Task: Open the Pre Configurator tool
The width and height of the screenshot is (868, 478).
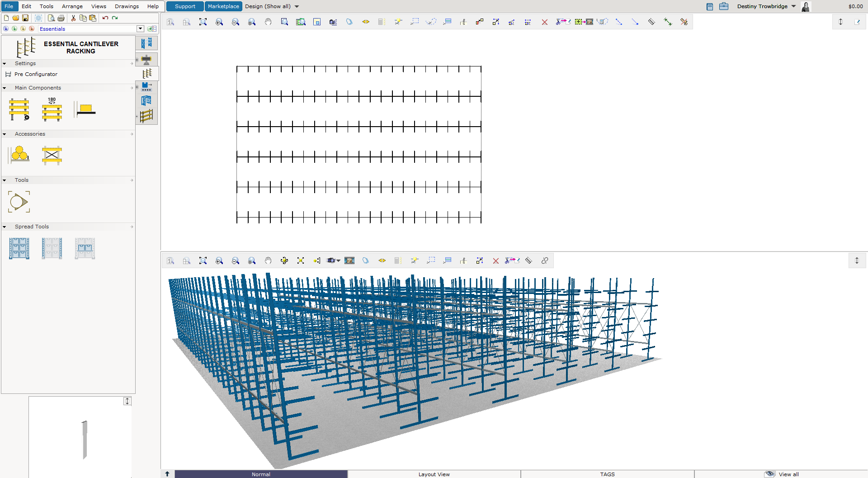Action: click(36, 74)
